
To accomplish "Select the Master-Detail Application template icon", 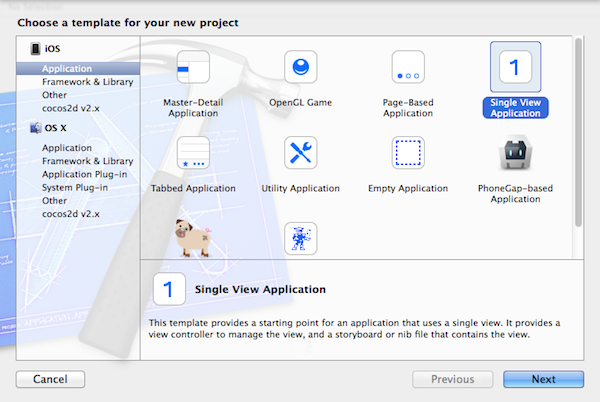I will click(x=192, y=71).
